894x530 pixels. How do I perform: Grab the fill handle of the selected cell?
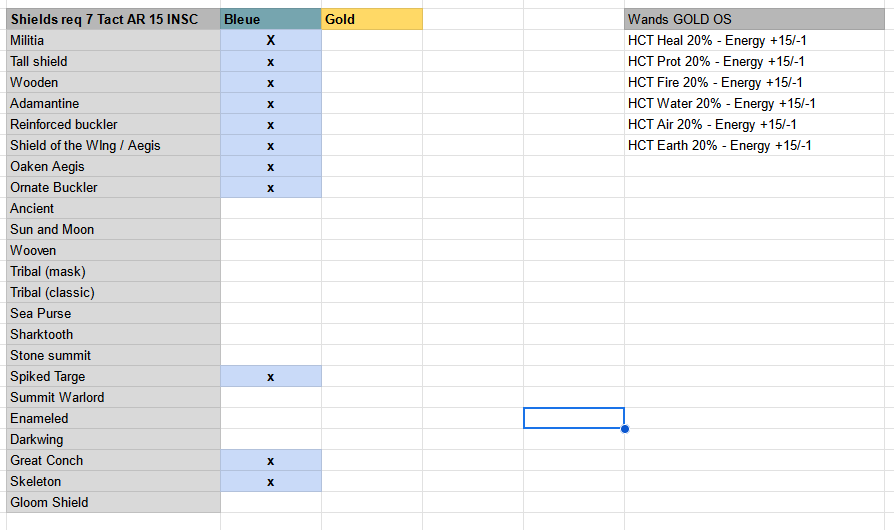click(x=624, y=428)
